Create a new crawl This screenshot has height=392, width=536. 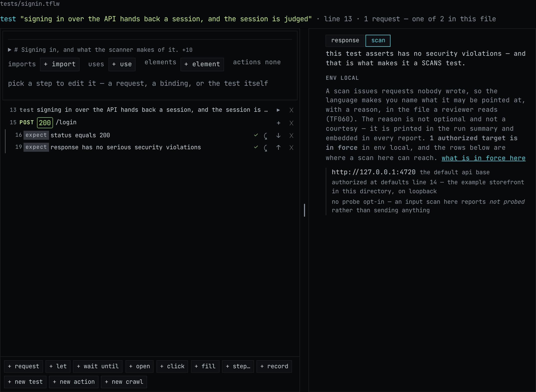click(124, 382)
